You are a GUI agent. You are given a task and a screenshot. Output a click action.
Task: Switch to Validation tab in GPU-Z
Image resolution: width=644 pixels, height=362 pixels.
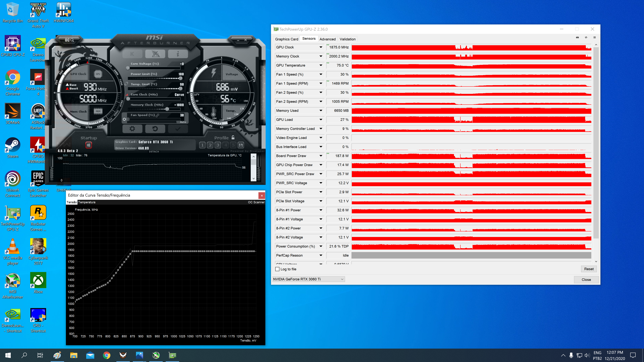pyautogui.click(x=347, y=39)
